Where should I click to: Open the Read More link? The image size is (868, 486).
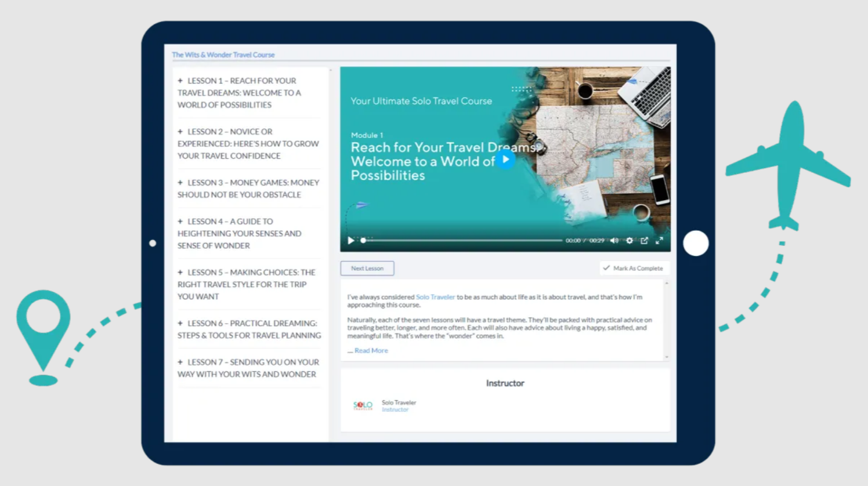point(371,350)
